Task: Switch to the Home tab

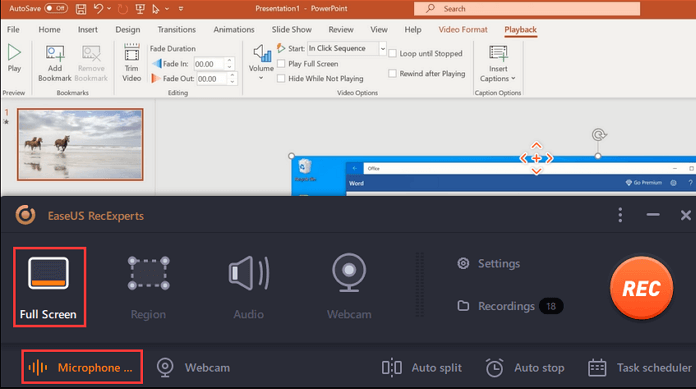Action: (49, 29)
